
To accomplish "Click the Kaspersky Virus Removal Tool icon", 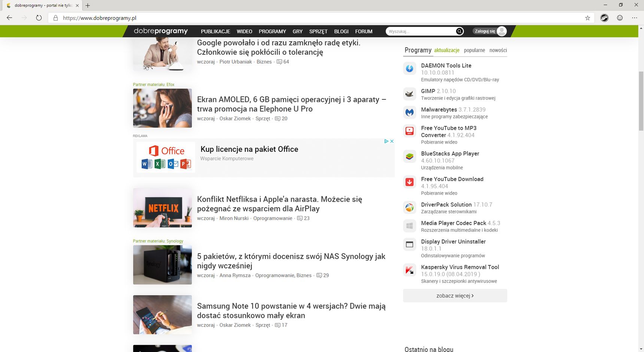I will (410, 270).
